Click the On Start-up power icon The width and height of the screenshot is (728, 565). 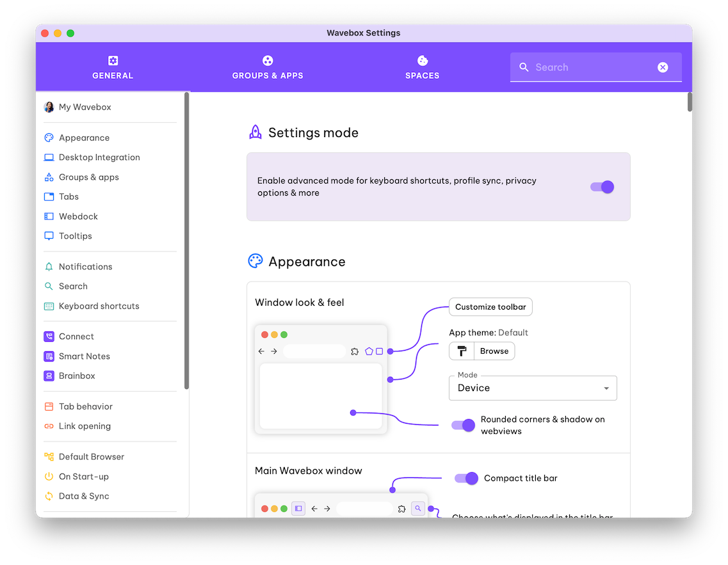coord(49,477)
